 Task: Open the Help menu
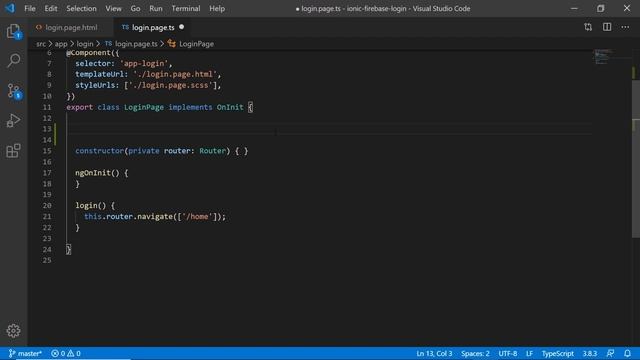(x=217, y=8)
